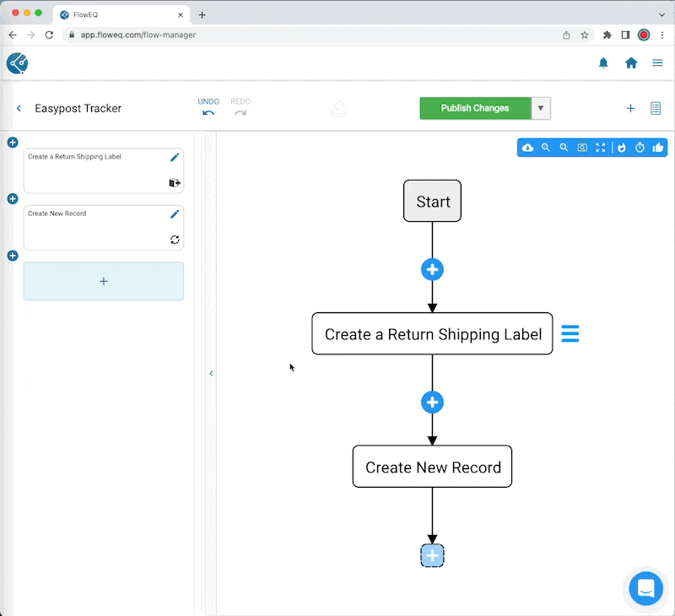
Task: Collapse the left step panel
Action: click(211, 374)
